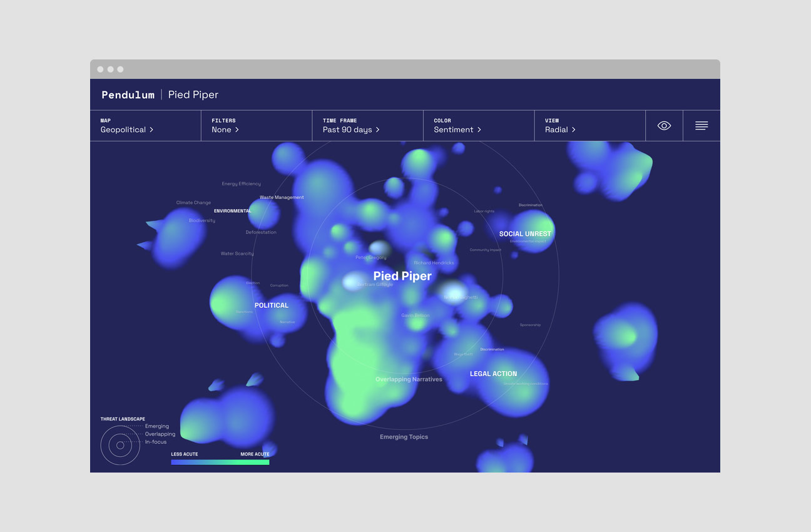Select the Peter Gregory node label
Screen dimensions: 811x532
(371, 257)
